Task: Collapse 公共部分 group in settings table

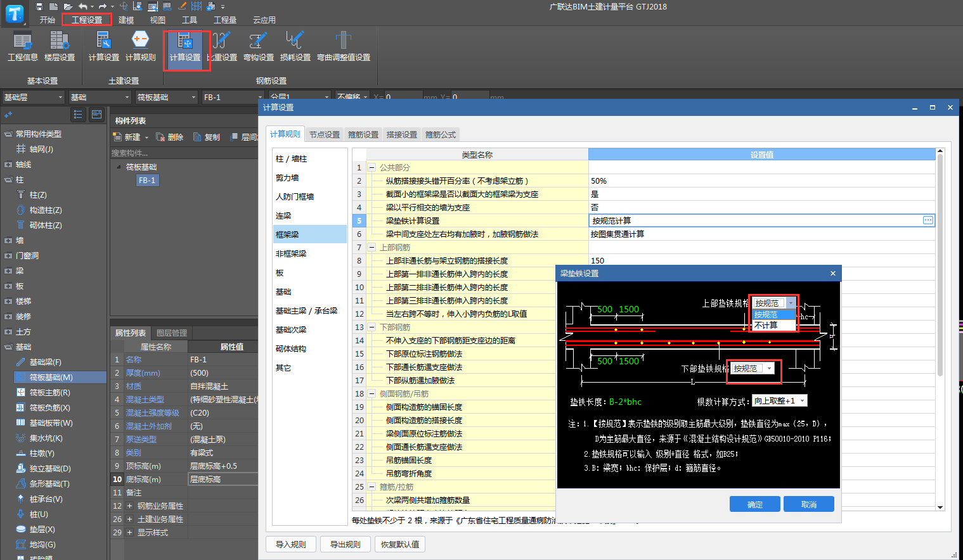Action: [x=372, y=167]
